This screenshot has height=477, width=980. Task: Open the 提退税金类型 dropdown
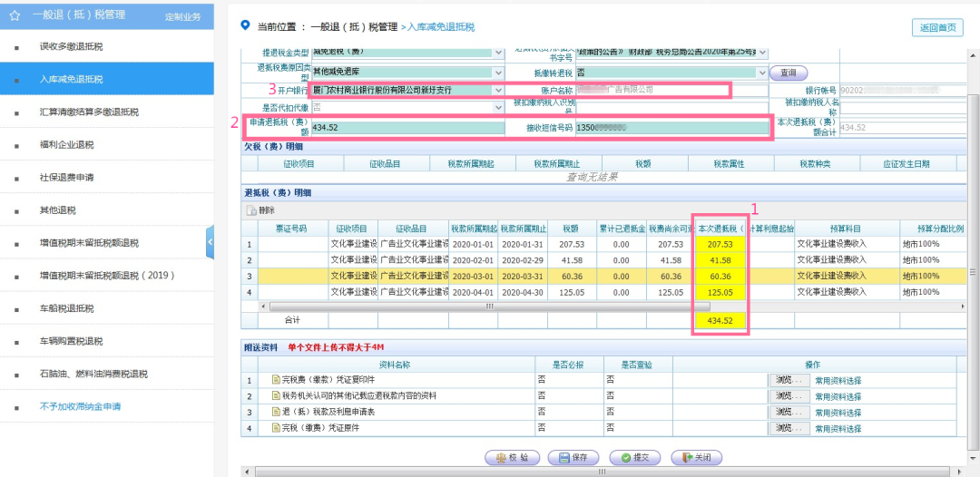pyautogui.click(x=499, y=54)
